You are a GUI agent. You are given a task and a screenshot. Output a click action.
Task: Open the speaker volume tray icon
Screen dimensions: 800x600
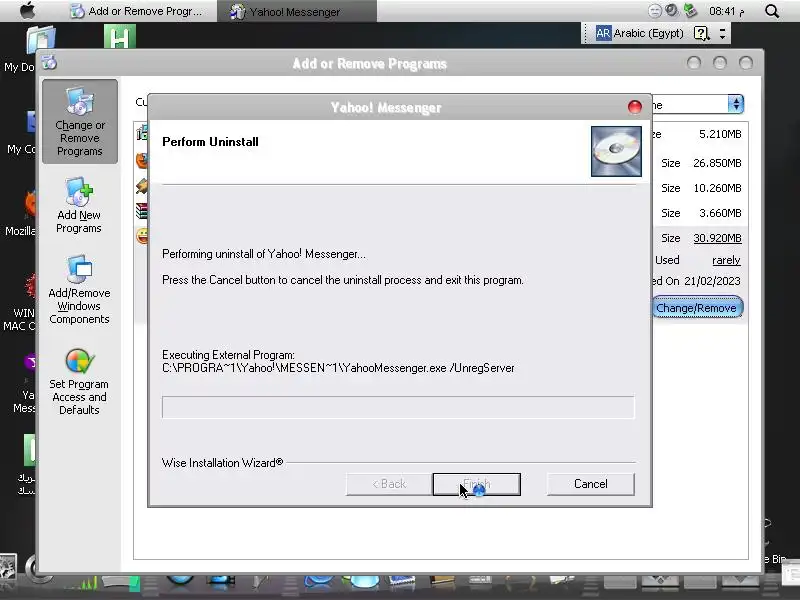pyautogui.click(x=672, y=11)
